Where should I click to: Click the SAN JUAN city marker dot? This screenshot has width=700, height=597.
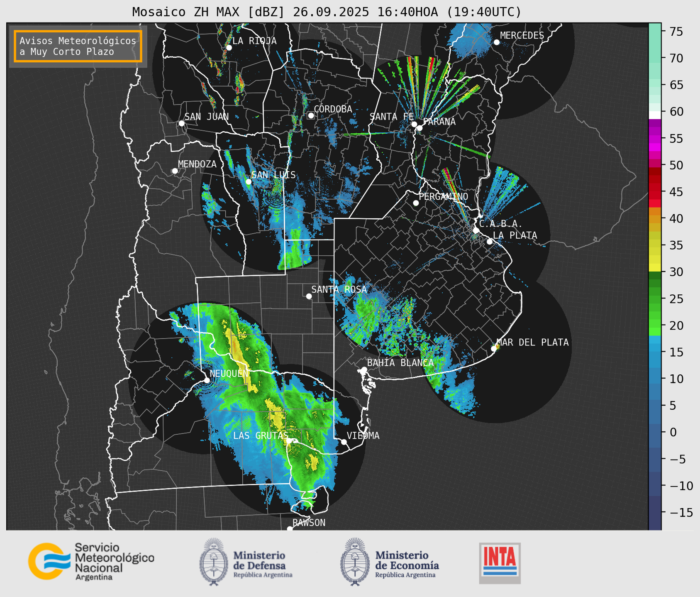point(181,123)
